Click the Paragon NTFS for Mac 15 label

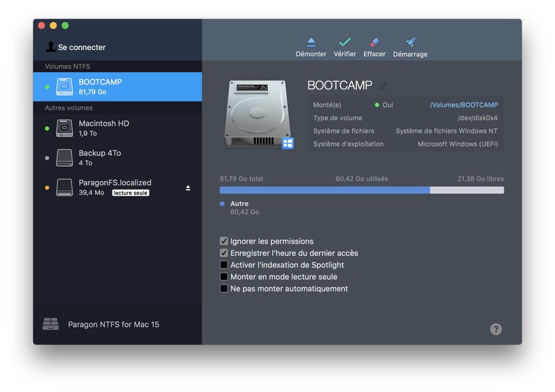[114, 325]
